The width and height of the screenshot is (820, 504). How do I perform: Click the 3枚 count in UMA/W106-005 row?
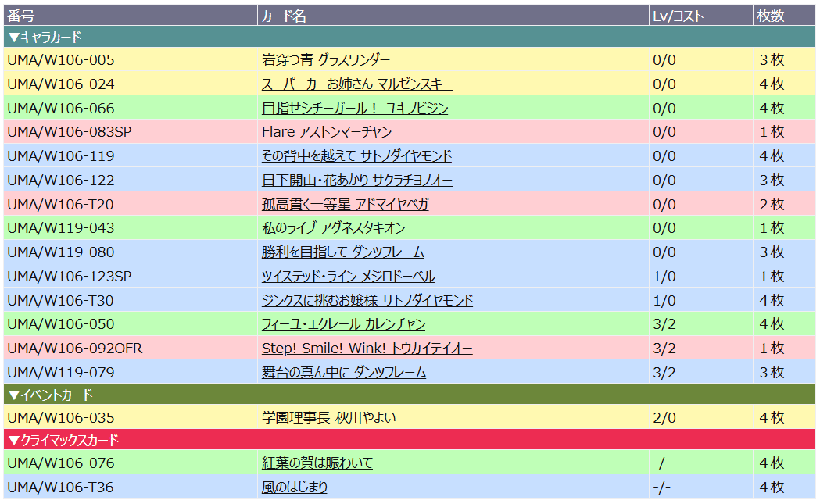point(772,60)
